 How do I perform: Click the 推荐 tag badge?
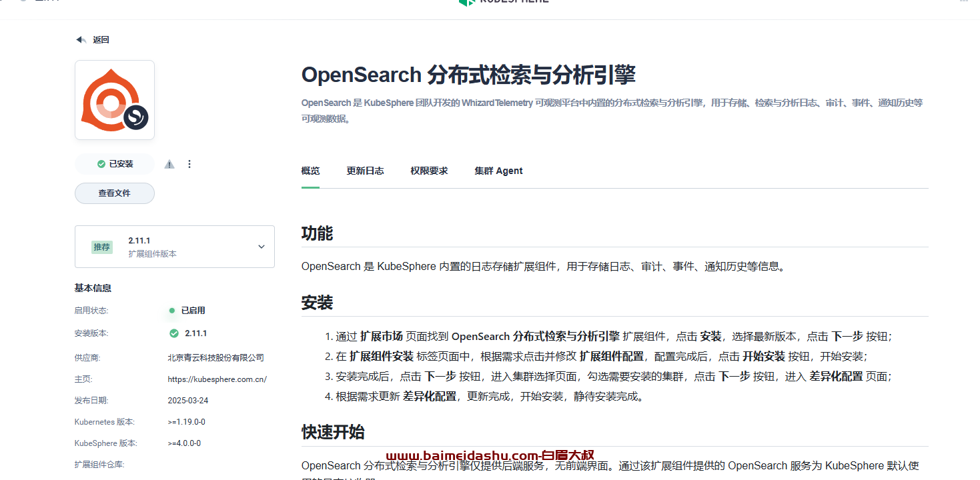[x=101, y=247]
